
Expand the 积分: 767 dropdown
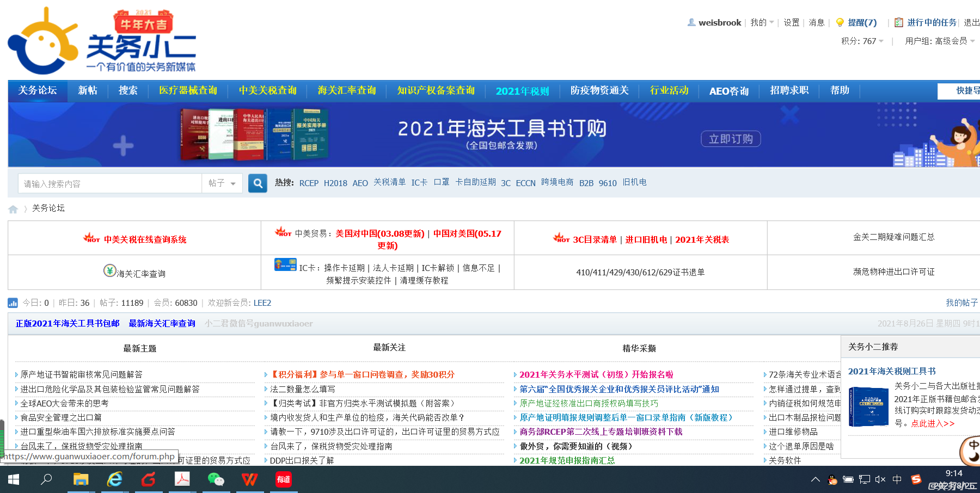tap(862, 41)
